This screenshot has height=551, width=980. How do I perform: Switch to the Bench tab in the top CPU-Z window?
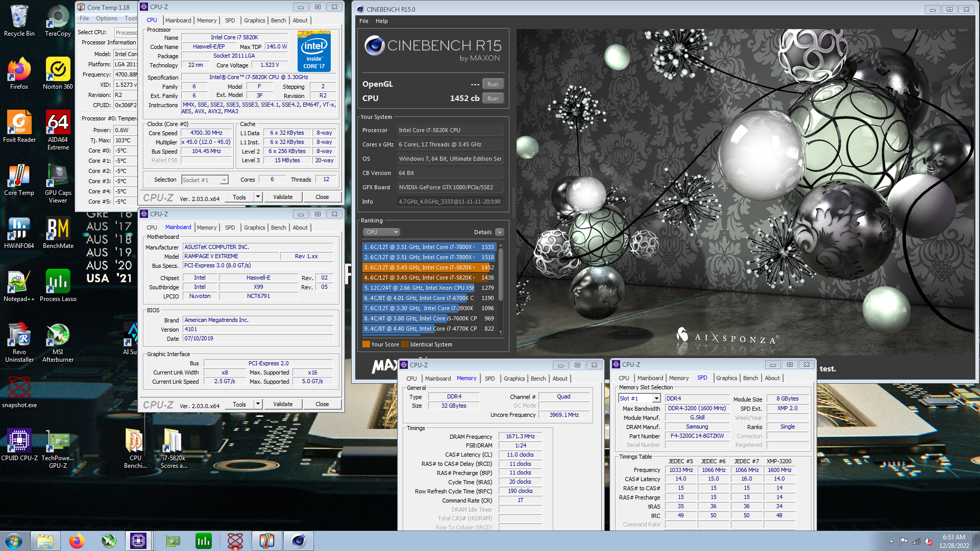[278, 20]
